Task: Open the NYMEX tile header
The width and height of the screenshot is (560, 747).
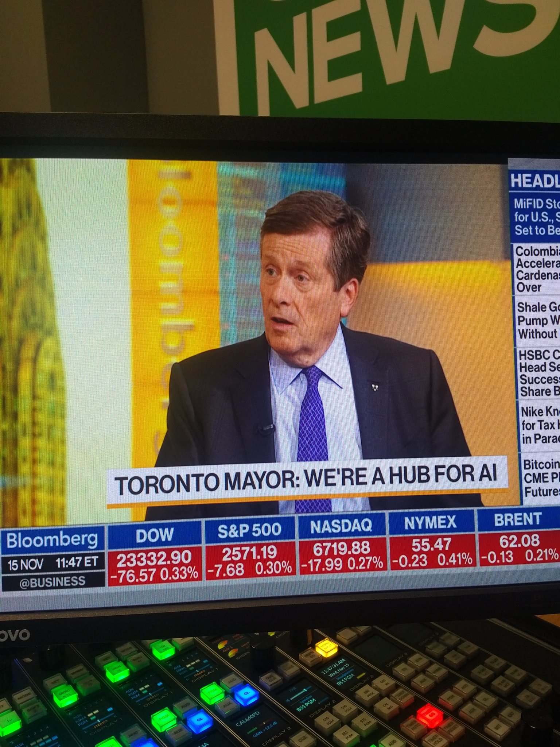Action: tap(431, 522)
